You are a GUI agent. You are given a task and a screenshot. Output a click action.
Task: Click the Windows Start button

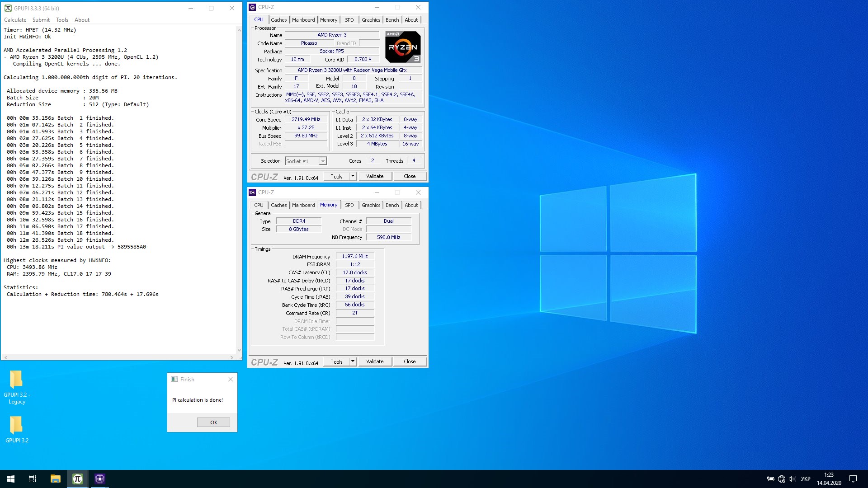[11, 479]
